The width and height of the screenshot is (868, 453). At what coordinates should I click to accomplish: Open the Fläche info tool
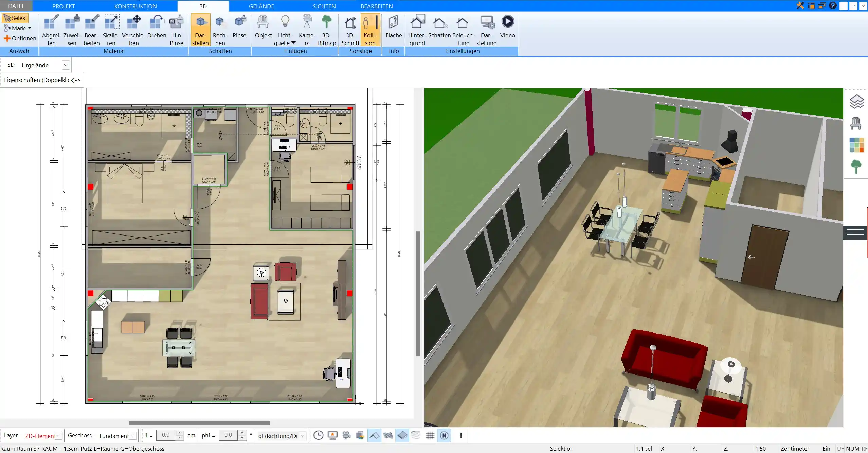click(x=394, y=27)
